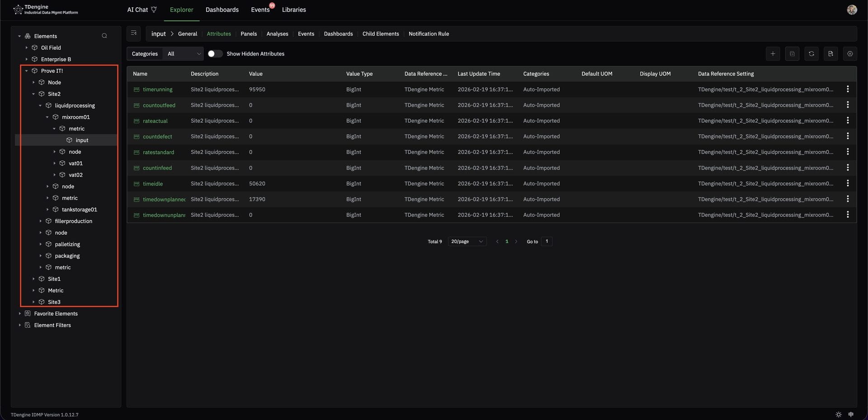Viewport: 868px width, 420px height.
Task: Toggle Show Hidden Attributes switch
Action: click(x=215, y=54)
